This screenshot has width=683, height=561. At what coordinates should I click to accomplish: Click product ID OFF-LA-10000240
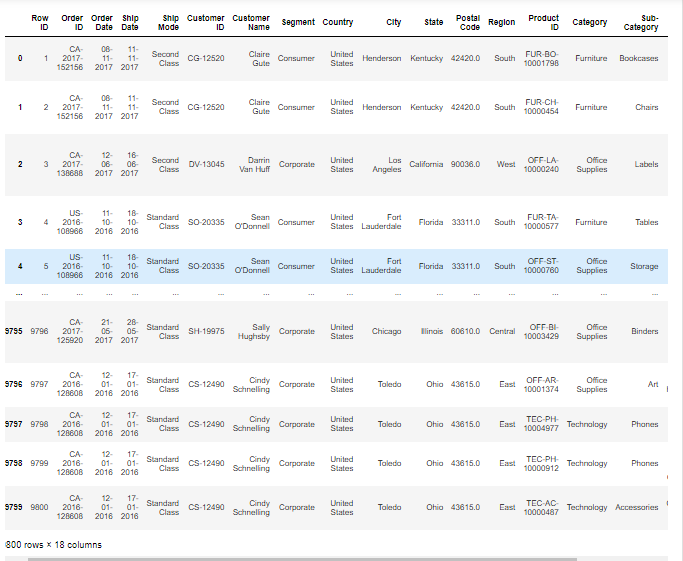(541, 165)
